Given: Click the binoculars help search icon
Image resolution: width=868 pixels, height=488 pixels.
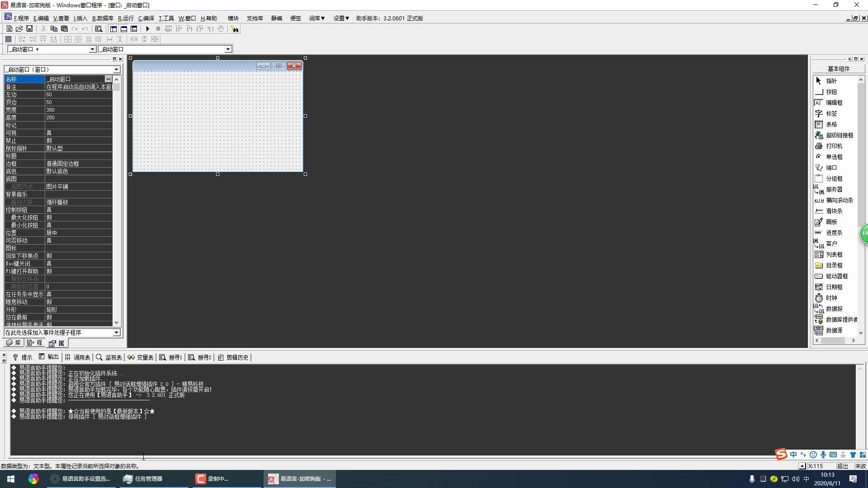Looking at the screenshot, I should pyautogui.click(x=235, y=29).
